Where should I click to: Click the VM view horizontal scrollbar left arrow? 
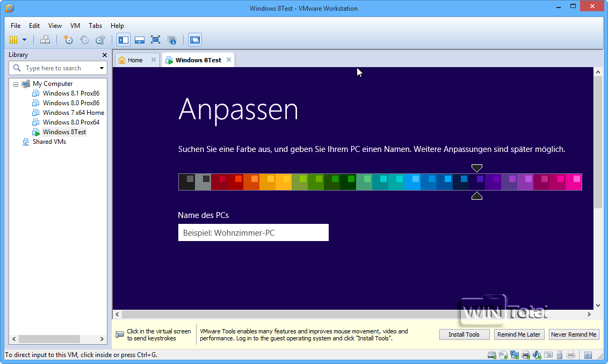pos(117,315)
